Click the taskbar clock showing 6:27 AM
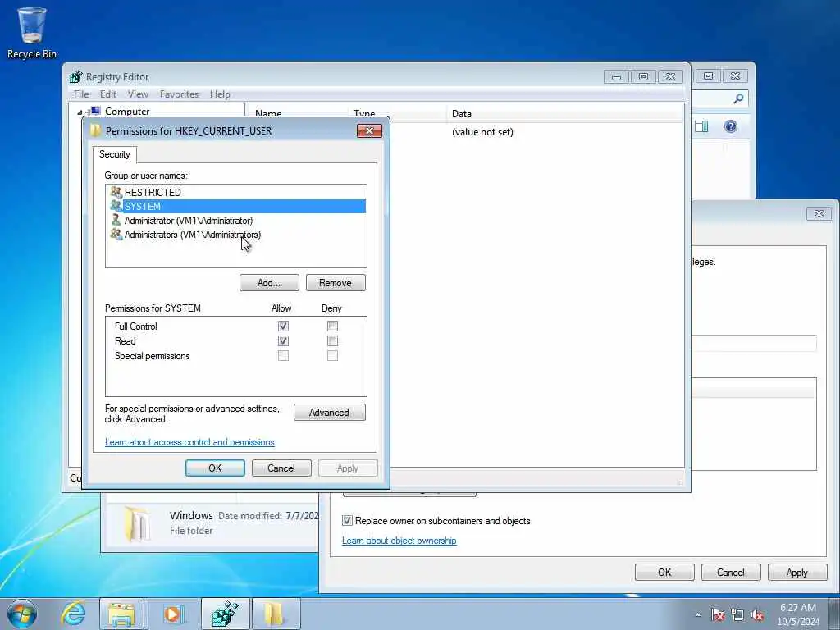The width and height of the screenshot is (840, 630). (x=798, y=614)
